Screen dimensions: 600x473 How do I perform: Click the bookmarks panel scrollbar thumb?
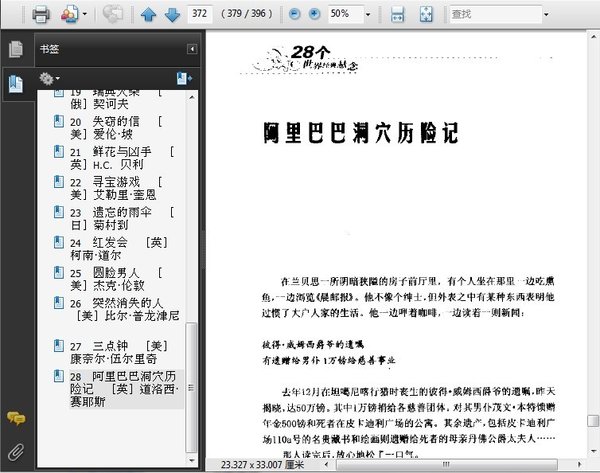point(191,388)
